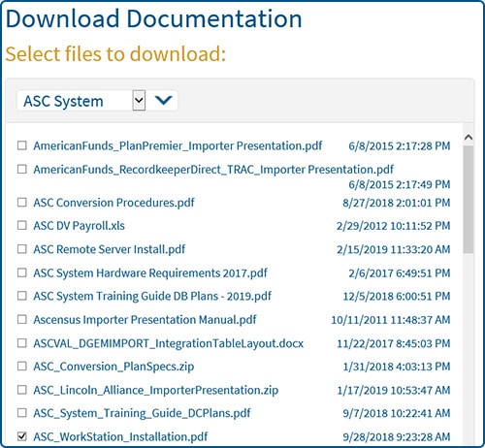Check the AmericanFunds_PlanPremier_Importer Presentation.pdf checkbox
Screen dimensions: 485x448
point(22,145)
